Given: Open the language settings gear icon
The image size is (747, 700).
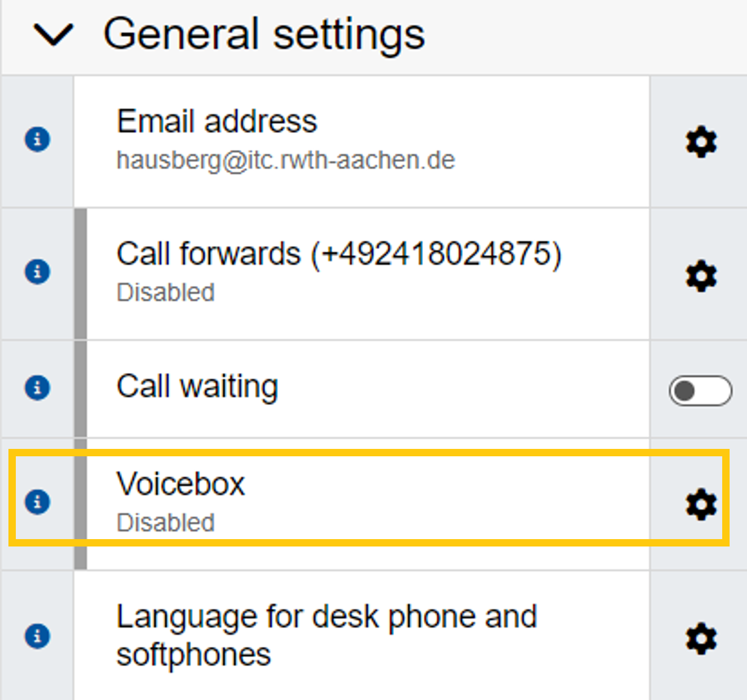Looking at the screenshot, I should (701, 639).
